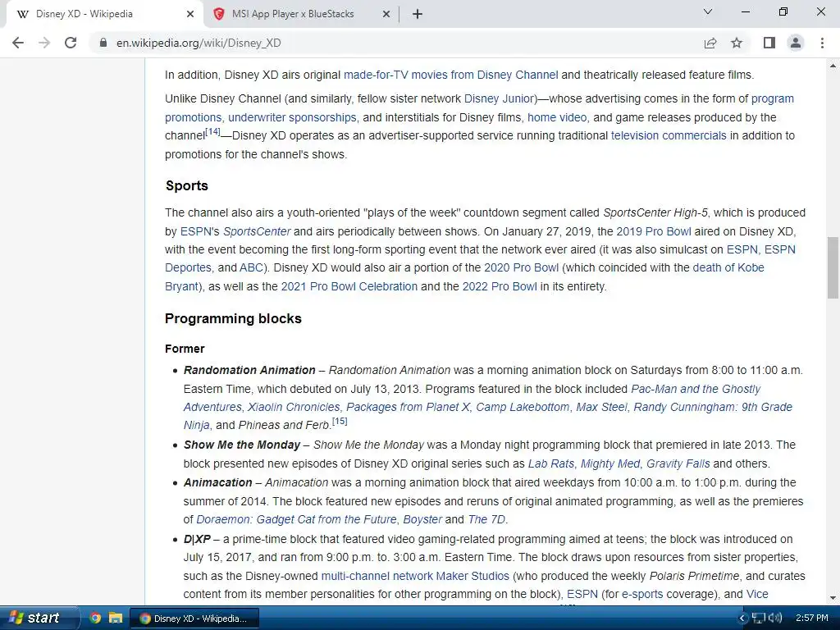Open the Chrome three-dot menu
The height and width of the screenshot is (630, 840).
(x=822, y=43)
